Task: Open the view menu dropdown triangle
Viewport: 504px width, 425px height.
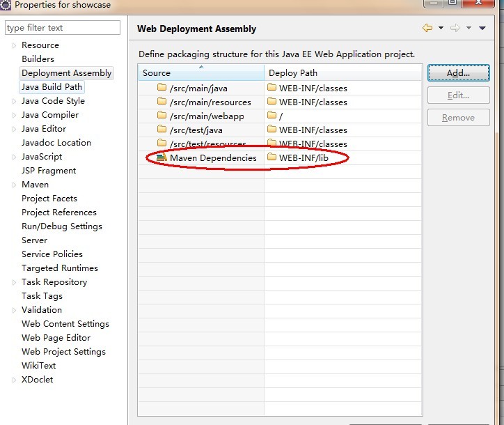Action: (x=482, y=29)
